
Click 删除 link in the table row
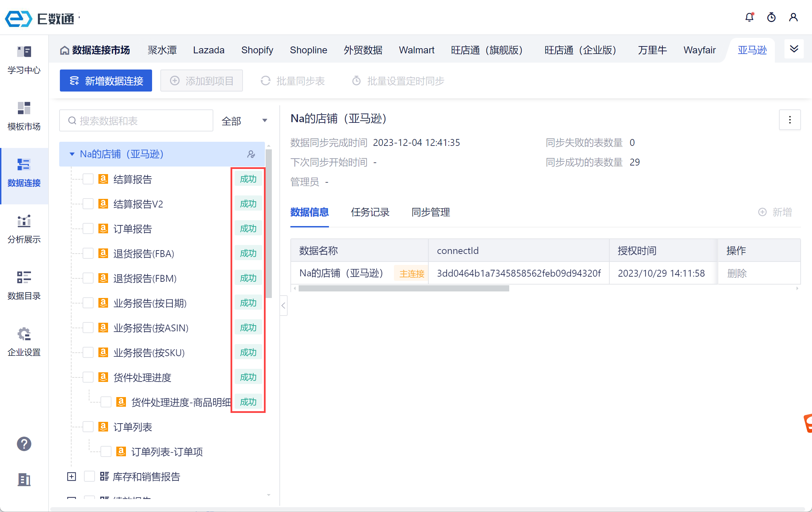[737, 273]
